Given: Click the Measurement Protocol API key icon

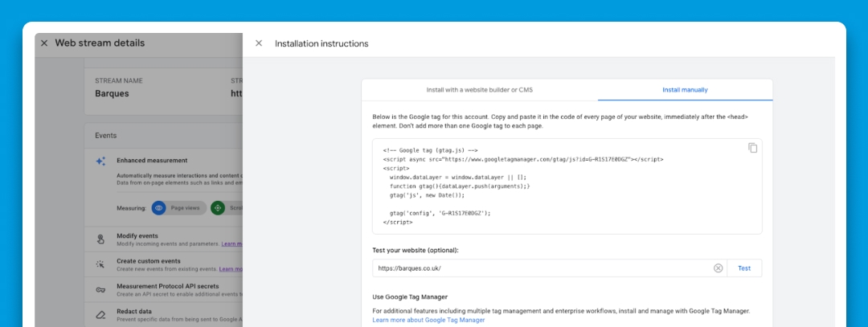Looking at the screenshot, I should [x=100, y=289].
